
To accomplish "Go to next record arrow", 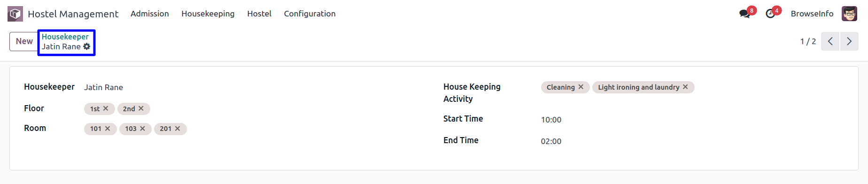I will [849, 41].
